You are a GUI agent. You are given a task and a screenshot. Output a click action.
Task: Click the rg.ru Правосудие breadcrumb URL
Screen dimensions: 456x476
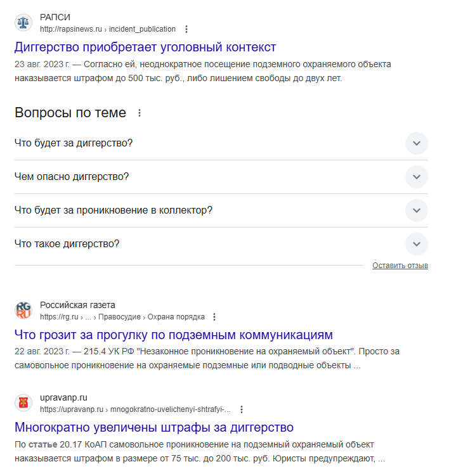pos(122,317)
